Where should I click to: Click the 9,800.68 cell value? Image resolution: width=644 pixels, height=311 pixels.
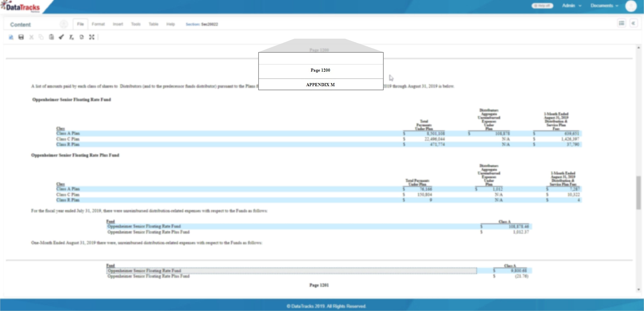click(x=519, y=270)
